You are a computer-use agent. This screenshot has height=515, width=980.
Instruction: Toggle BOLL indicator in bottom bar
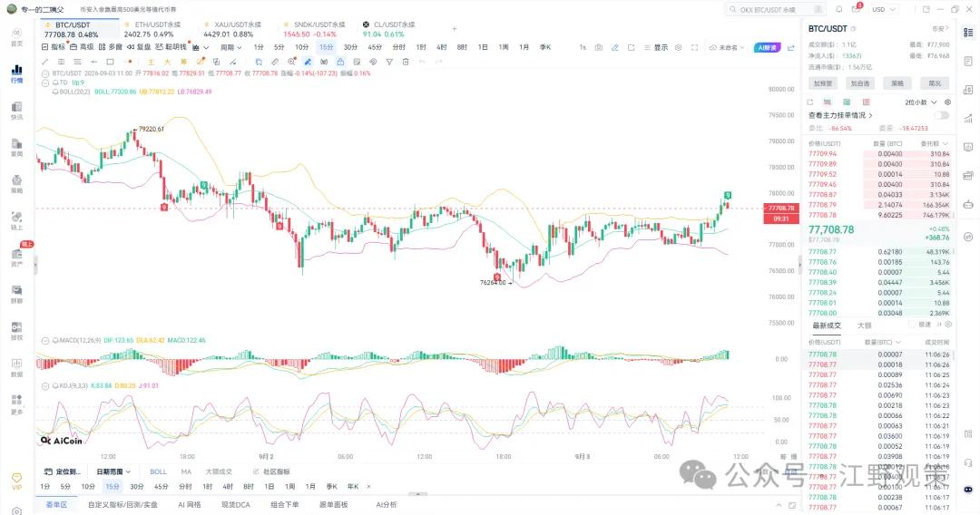[158, 471]
